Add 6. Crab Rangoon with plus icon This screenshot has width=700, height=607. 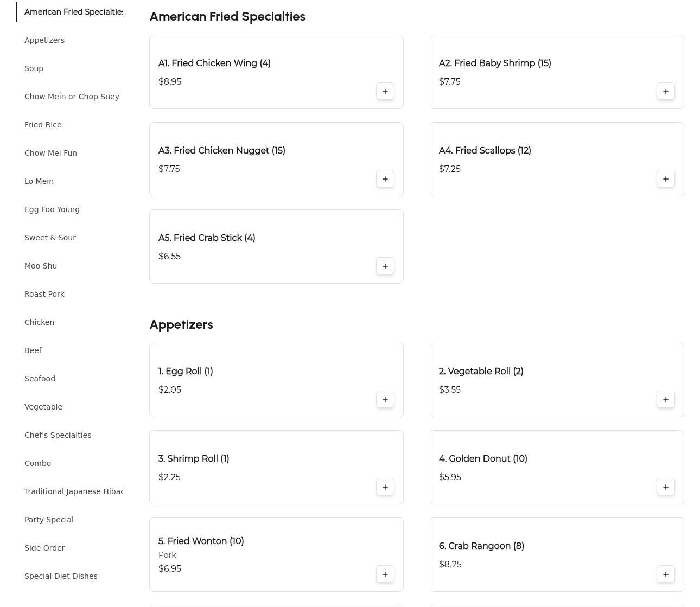pos(665,574)
